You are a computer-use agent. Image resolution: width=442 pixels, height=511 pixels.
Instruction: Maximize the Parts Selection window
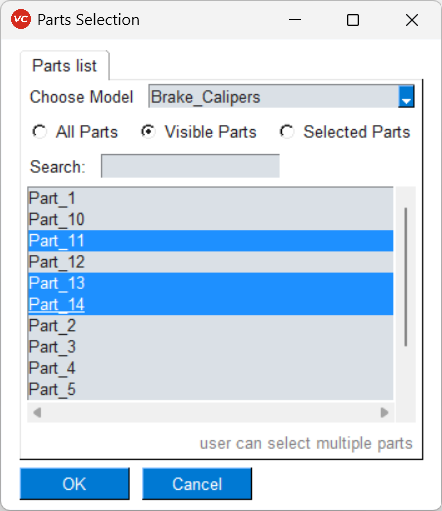coord(353,20)
